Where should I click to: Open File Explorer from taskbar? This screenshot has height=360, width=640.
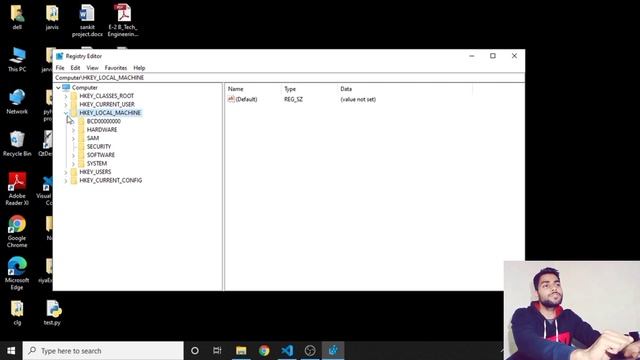241,351
